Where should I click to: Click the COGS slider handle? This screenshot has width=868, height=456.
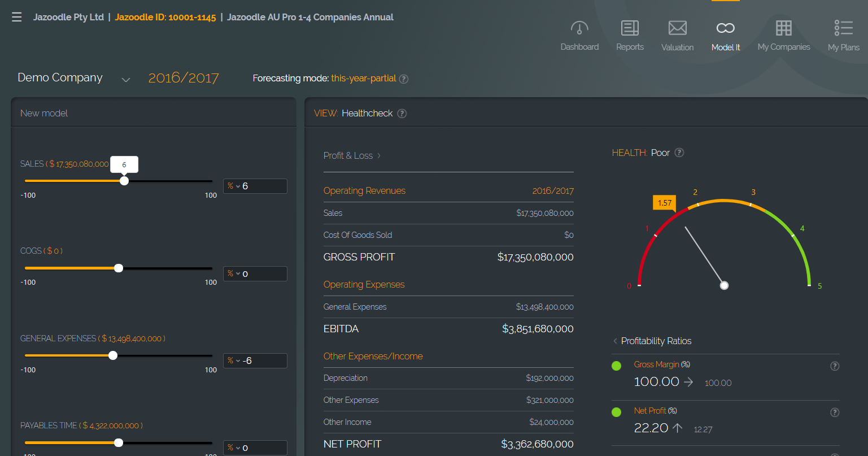[x=119, y=268]
